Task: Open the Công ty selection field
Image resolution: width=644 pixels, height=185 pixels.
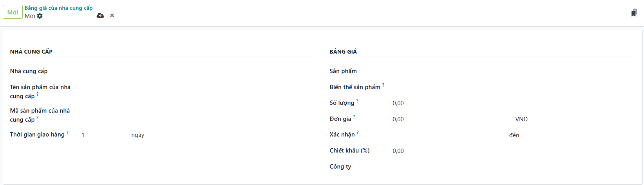Action: 513,167
